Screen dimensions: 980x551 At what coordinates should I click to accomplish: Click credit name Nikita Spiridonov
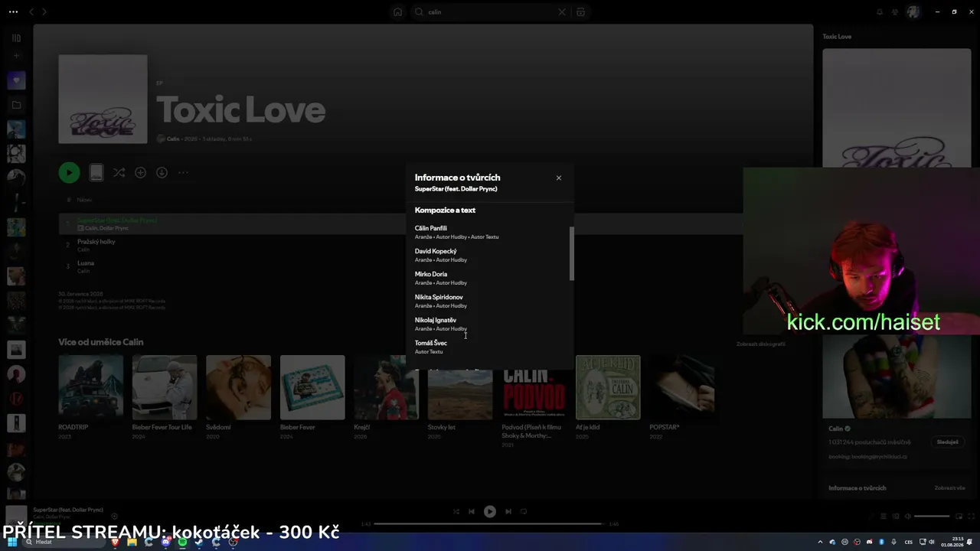point(439,297)
